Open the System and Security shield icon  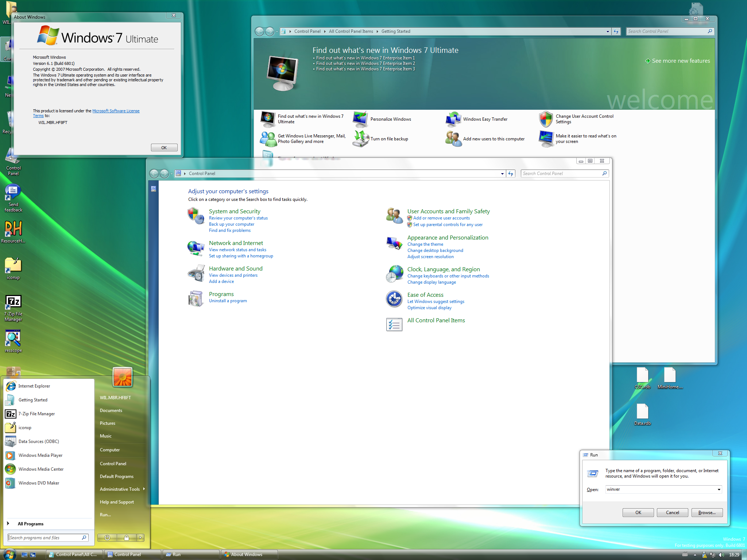coord(196,215)
